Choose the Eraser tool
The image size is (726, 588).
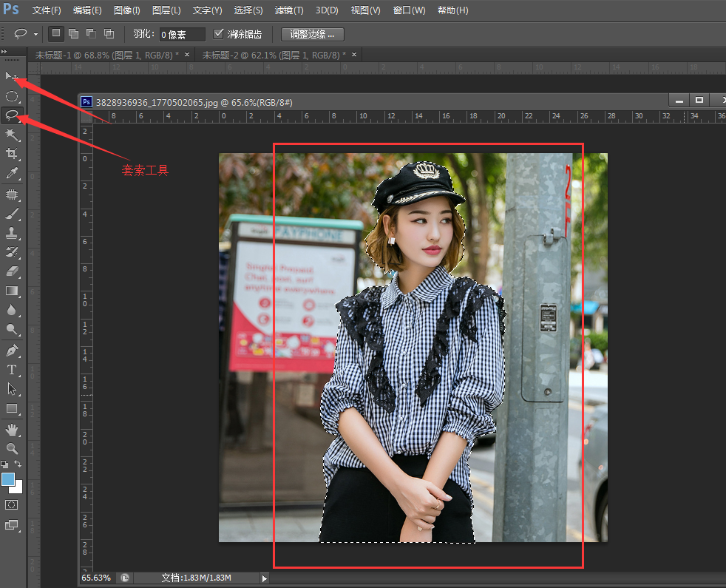(12, 271)
